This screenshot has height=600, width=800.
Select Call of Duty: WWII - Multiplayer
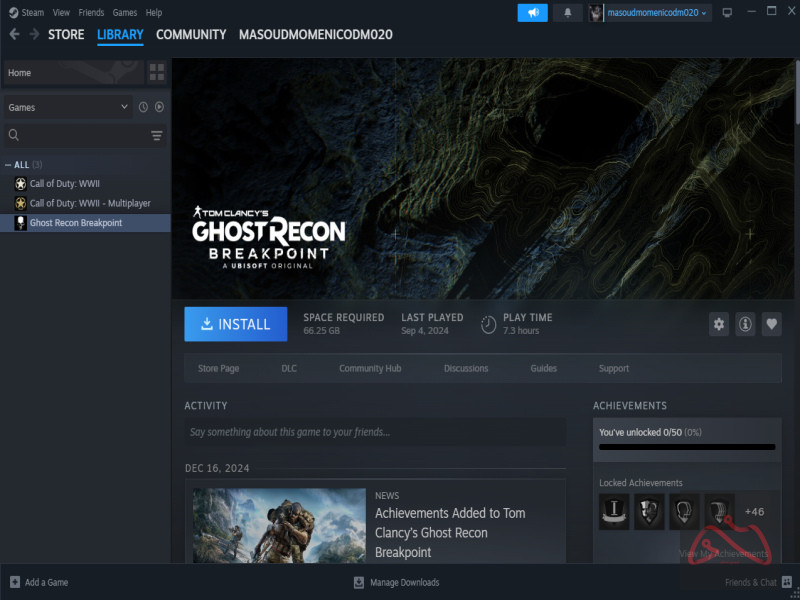click(x=90, y=203)
